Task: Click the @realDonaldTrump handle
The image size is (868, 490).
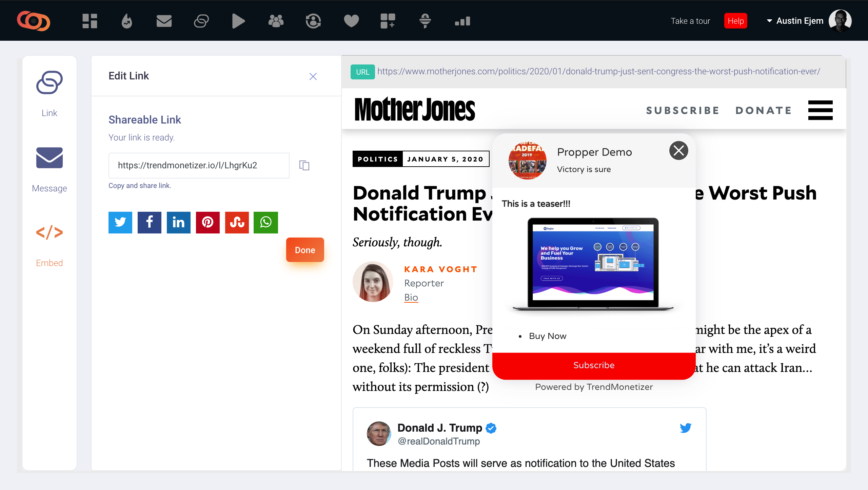Action: 439,441
